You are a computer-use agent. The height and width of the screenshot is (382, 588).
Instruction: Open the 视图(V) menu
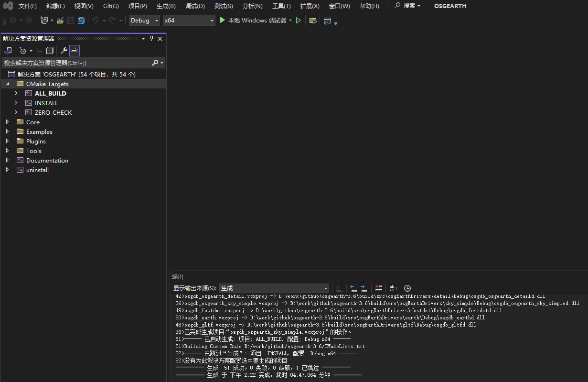click(84, 6)
